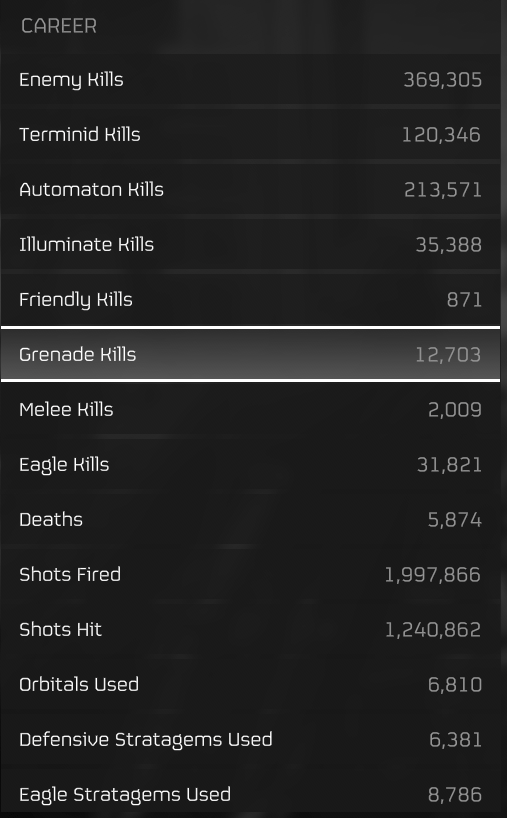Highlight the Illuminate Kills row

pos(250,245)
